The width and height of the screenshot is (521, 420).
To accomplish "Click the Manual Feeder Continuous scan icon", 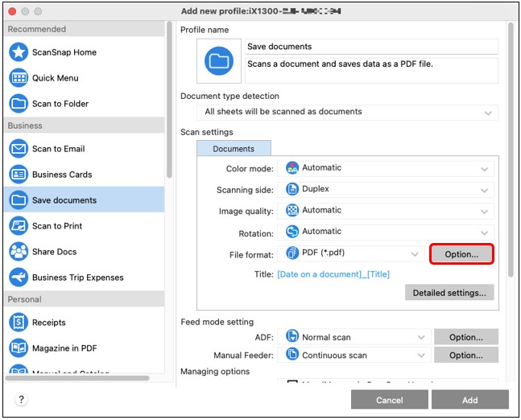I will pyautogui.click(x=292, y=354).
